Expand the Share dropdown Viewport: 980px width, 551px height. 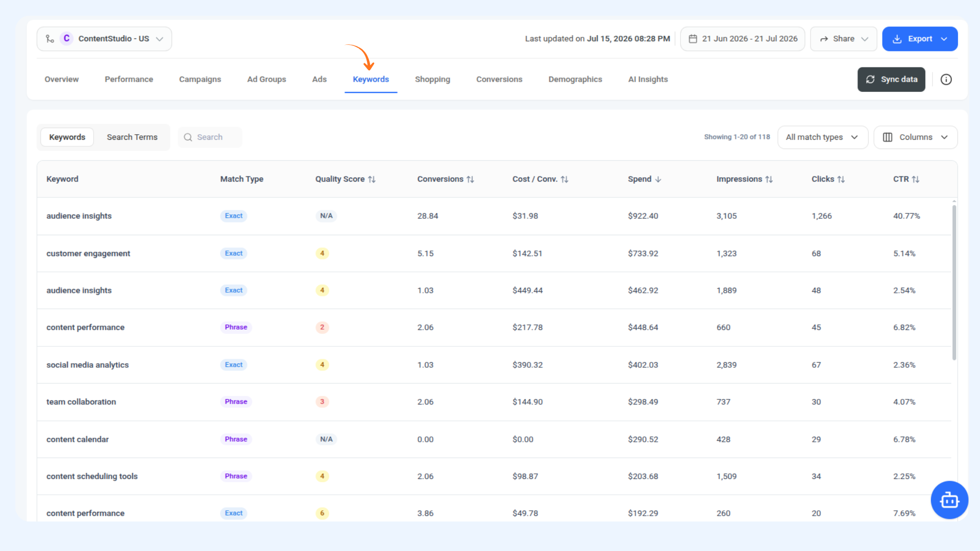[x=843, y=39]
